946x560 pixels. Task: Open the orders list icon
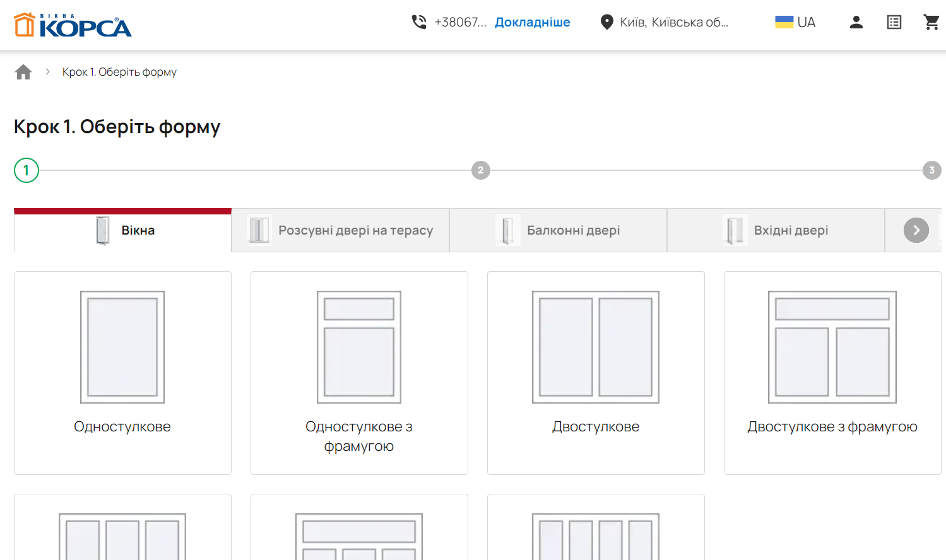894,22
